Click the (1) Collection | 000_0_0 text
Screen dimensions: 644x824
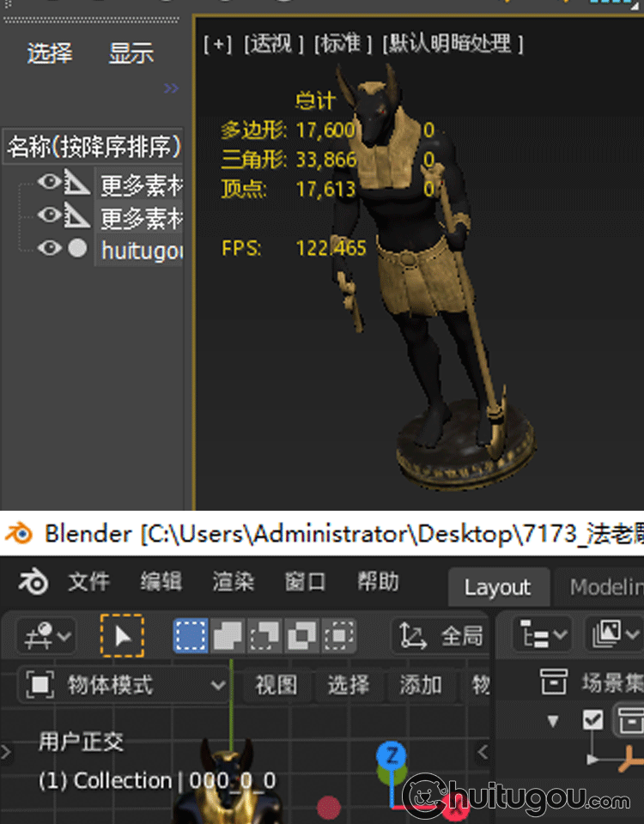(157, 781)
